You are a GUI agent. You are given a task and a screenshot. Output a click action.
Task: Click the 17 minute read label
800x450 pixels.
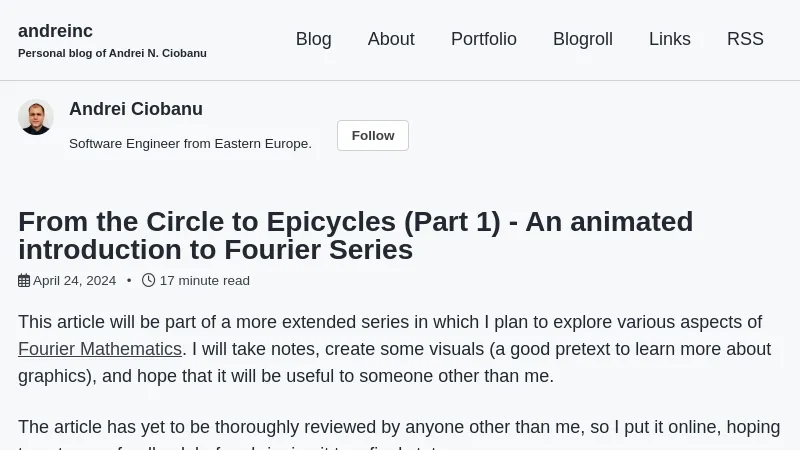[205, 281]
